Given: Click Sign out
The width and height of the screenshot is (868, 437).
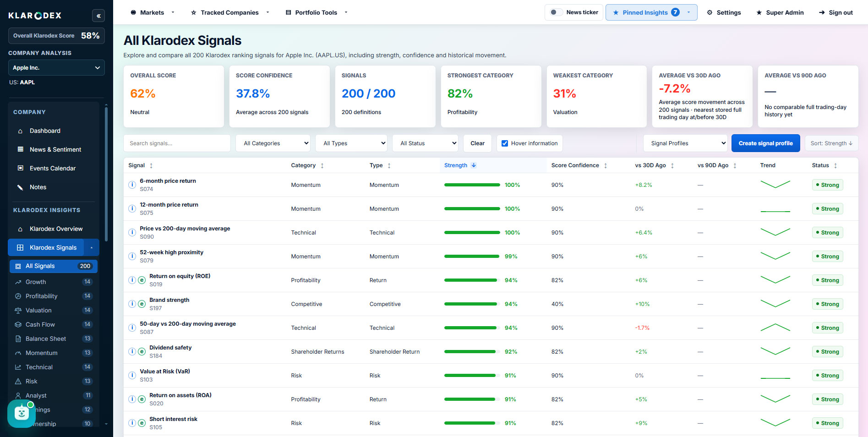Looking at the screenshot, I should point(836,12).
